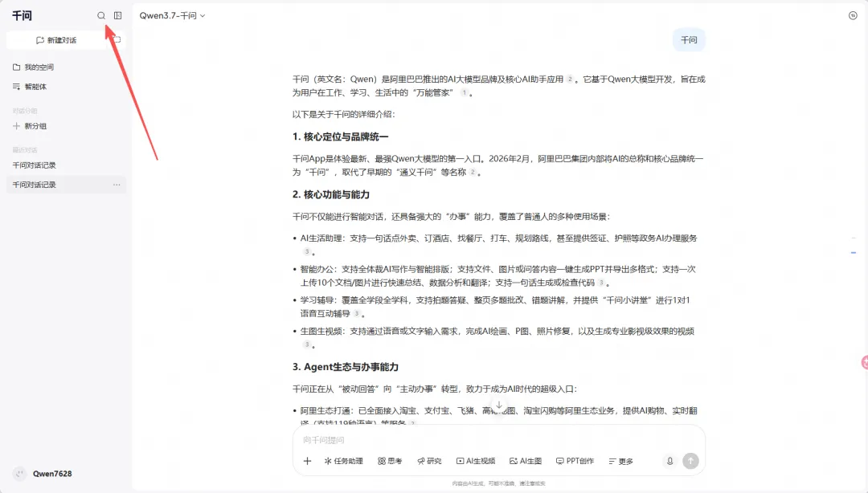Open citation 2 after 核心AI助手应用

click(x=570, y=79)
